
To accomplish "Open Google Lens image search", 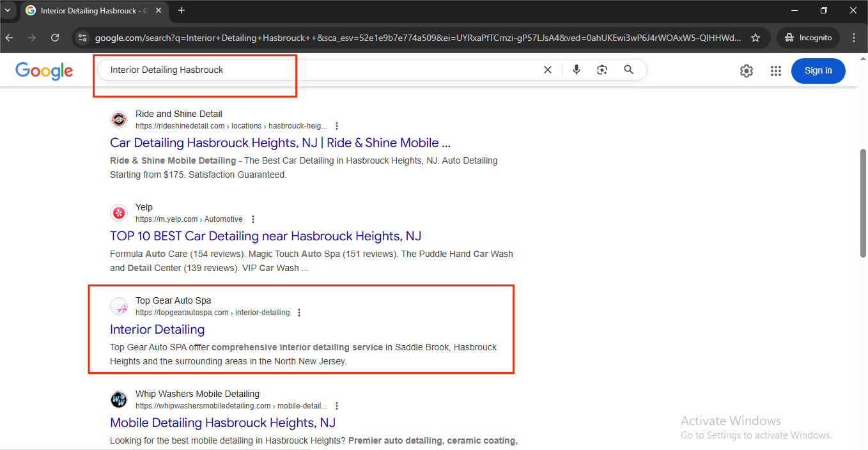I will [602, 70].
